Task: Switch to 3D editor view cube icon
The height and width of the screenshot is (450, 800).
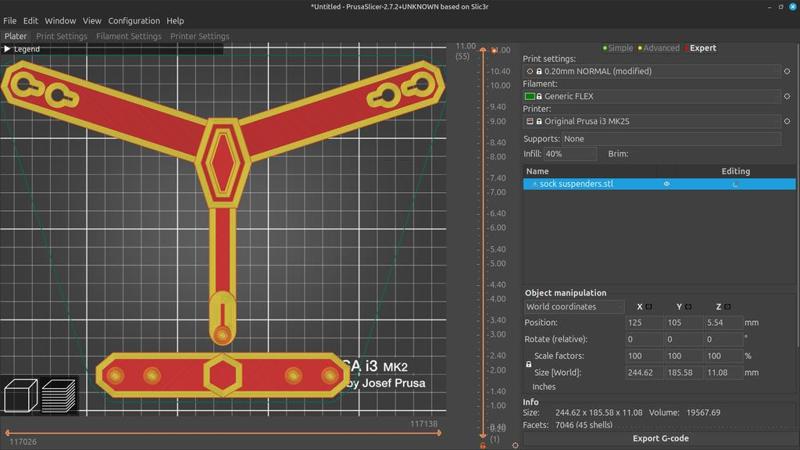Action: click(x=20, y=397)
